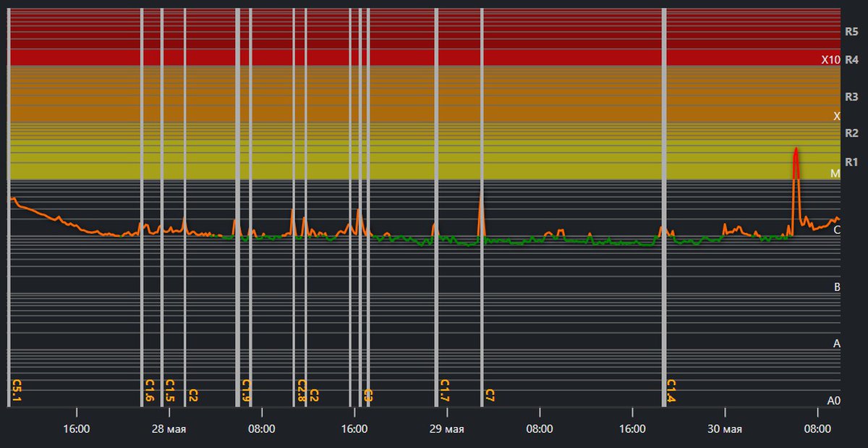Image resolution: width=868 pixels, height=448 pixels.
Task: Click the 29 мая date axis label
Action: tap(446, 429)
